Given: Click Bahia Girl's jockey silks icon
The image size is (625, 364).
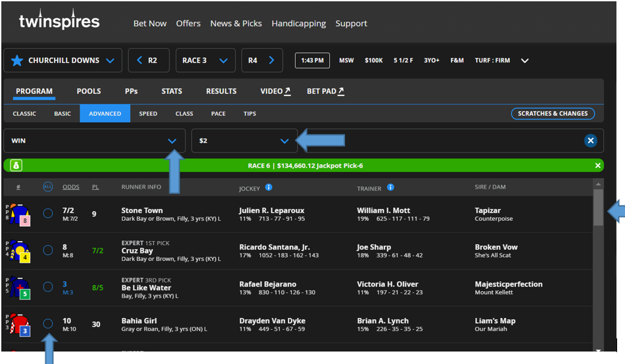Looking at the screenshot, I should 20,325.
